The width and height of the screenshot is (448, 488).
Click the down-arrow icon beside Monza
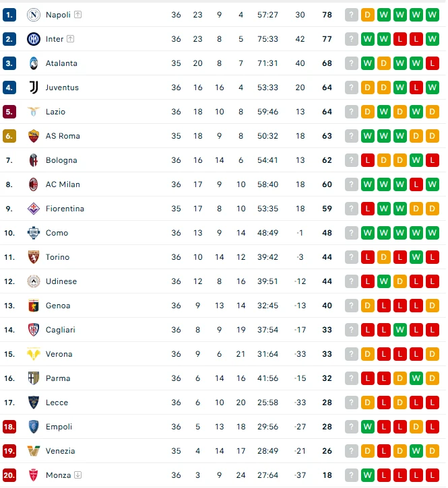pos(78,475)
